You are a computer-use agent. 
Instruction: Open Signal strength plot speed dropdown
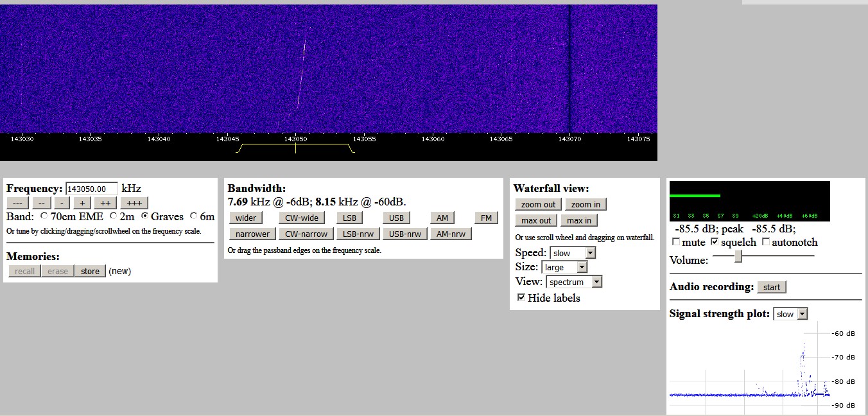(791, 314)
